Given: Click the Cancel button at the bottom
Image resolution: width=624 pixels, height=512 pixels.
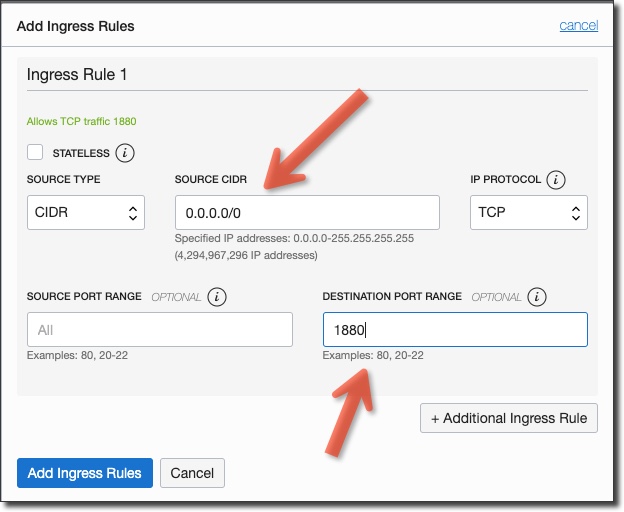Looking at the screenshot, I should pyautogui.click(x=193, y=473).
